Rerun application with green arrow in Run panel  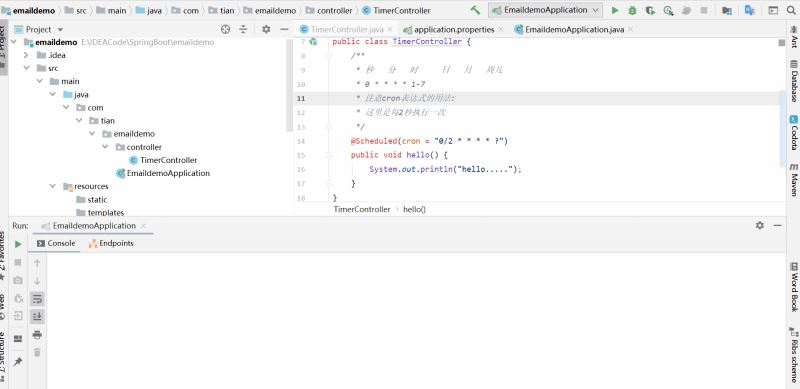pyautogui.click(x=18, y=244)
